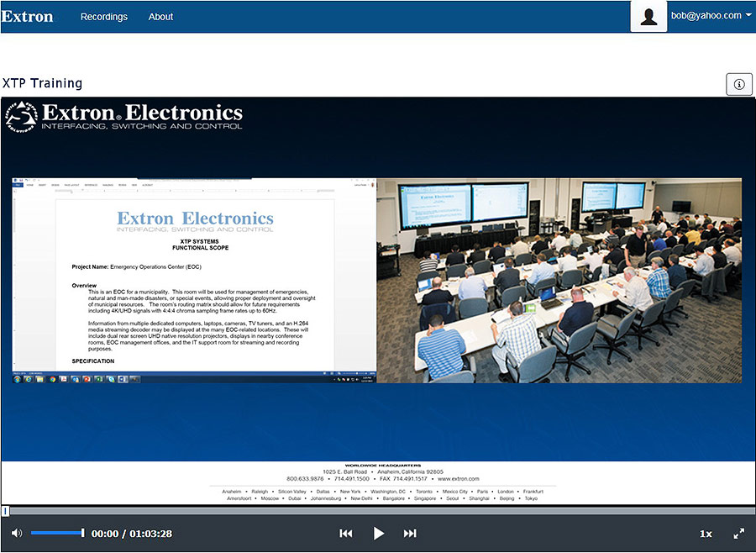Jump to the end using the next-track icon
Screen dimensions: 756x553
click(x=410, y=533)
